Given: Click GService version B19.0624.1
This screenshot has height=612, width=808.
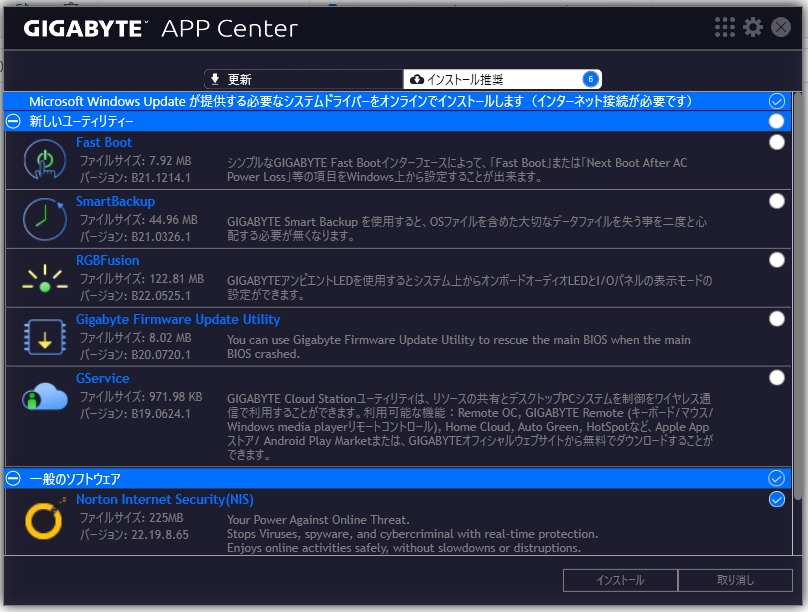Looking at the screenshot, I should coord(135,414).
